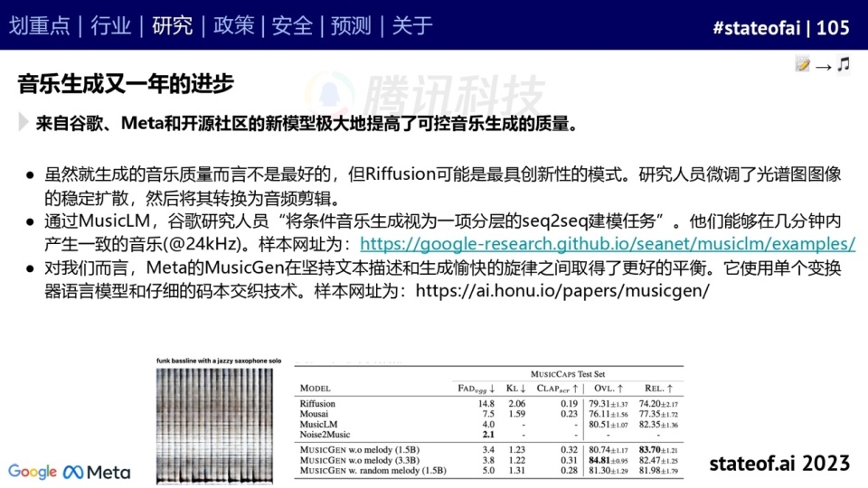Image resolution: width=868 pixels, height=488 pixels.
Task: Select the 预测 header section
Action: (x=351, y=26)
